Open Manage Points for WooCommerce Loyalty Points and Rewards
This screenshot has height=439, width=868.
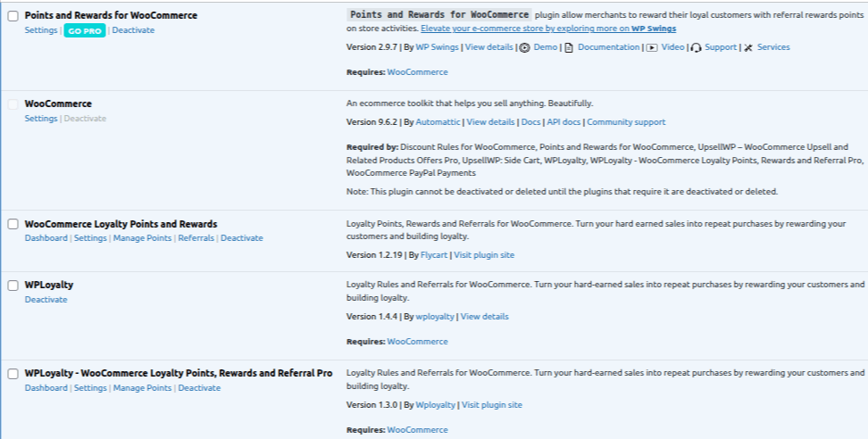[x=142, y=238]
